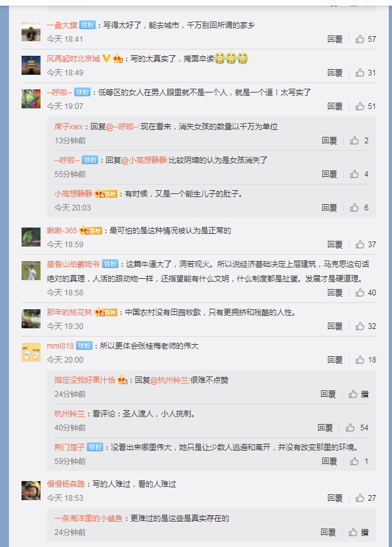392x547 pixels.
Task: Click thumbs-up on 风再起时北京城's comment
Action: coord(365,72)
